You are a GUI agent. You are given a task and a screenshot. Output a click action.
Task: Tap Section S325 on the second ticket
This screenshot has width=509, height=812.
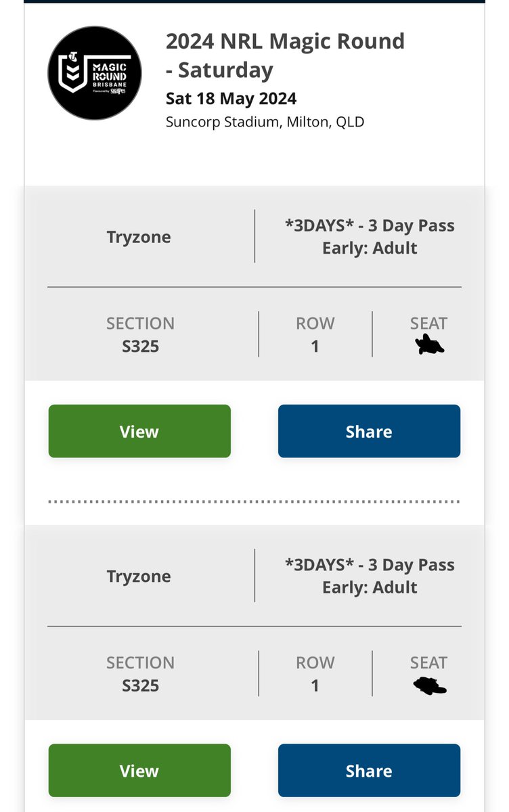click(140, 673)
